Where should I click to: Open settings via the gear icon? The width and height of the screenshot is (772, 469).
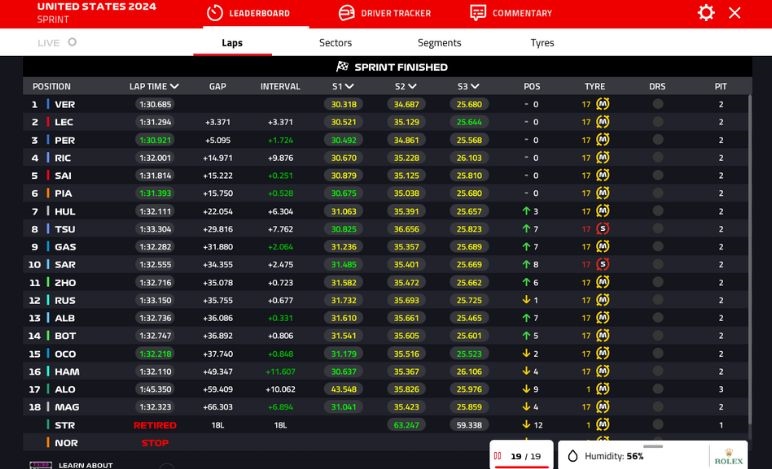coord(706,13)
